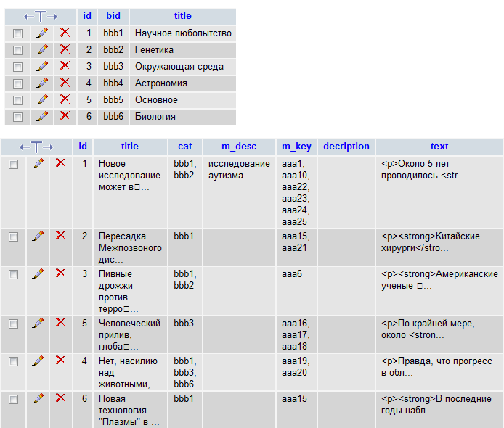This screenshot has width=504, height=428.
Task: Delete the 'Окружающая среда' row
Action: (65, 66)
